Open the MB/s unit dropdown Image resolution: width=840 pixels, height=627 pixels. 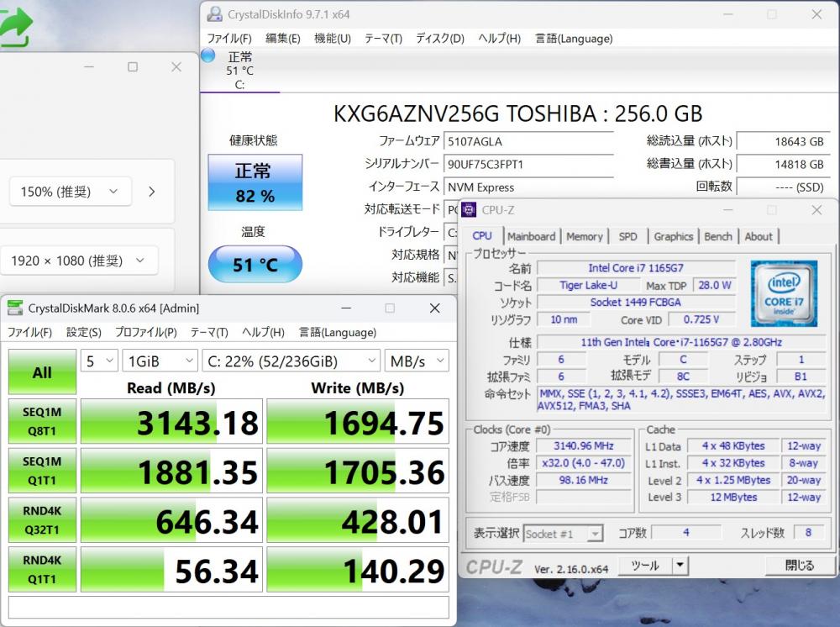417,361
